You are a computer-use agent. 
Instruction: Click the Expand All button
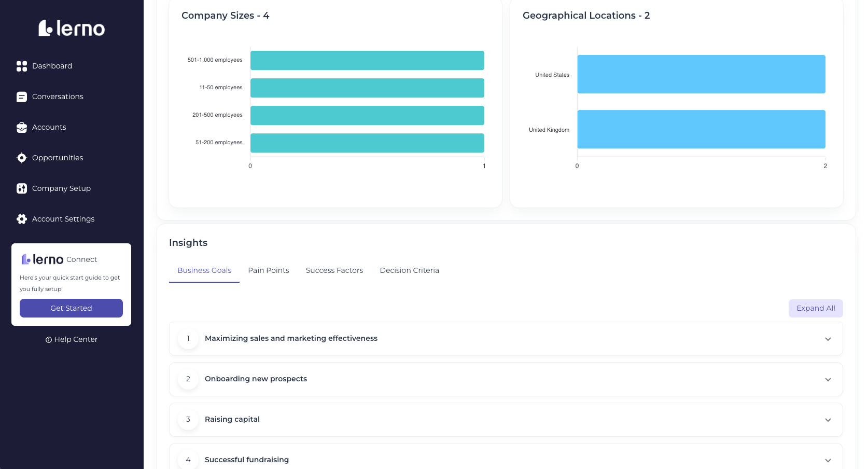click(816, 308)
